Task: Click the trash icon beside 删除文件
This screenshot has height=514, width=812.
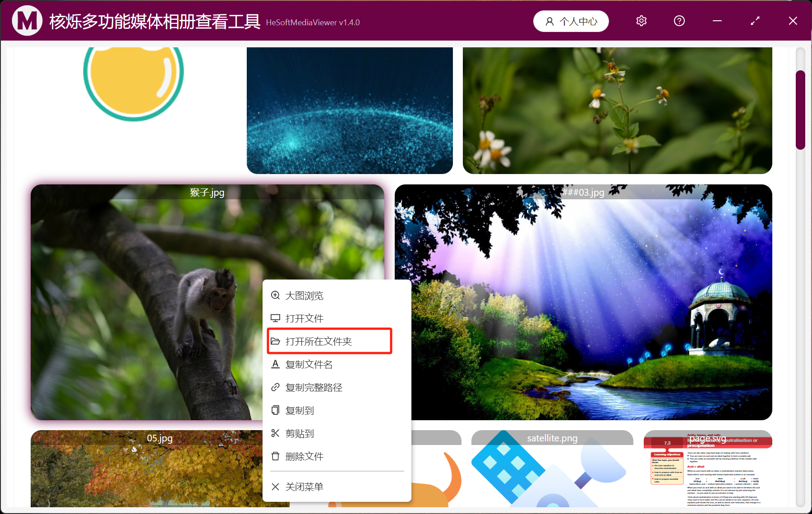Action: [x=276, y=456]
